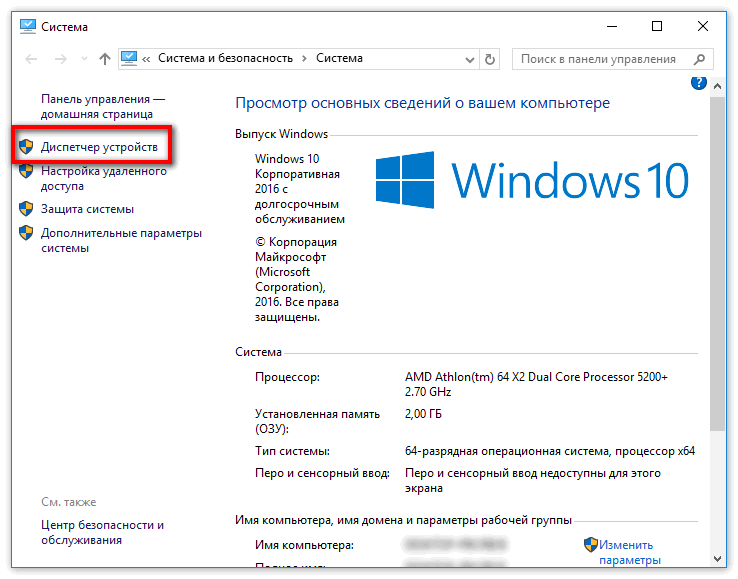Click the control panel search field
The height and width of the screenshot is (579, 738).
[612, 59]
